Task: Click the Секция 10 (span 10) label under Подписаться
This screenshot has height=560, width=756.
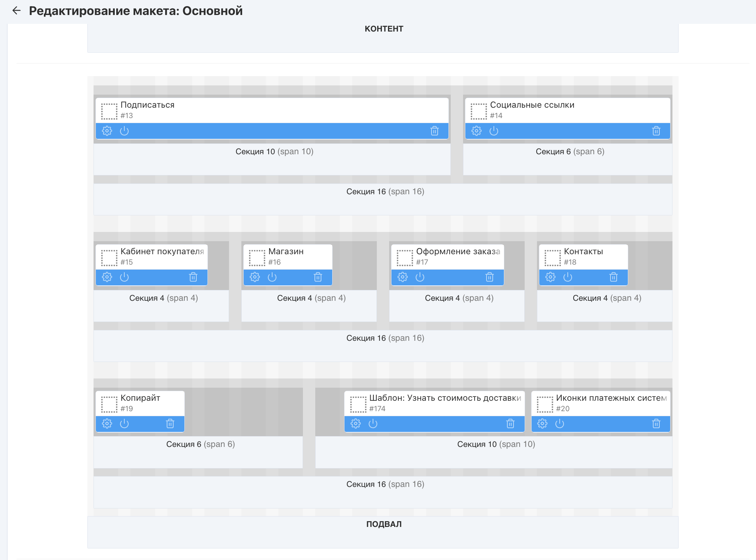Action: (x=274, y=152)
